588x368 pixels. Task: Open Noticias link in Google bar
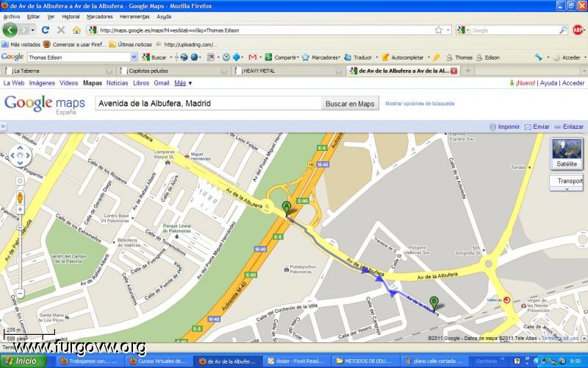click(117, 83)
